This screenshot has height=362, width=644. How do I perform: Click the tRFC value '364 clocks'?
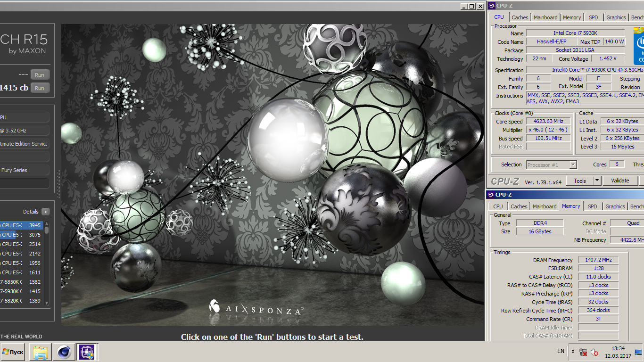tap(598, 310)
